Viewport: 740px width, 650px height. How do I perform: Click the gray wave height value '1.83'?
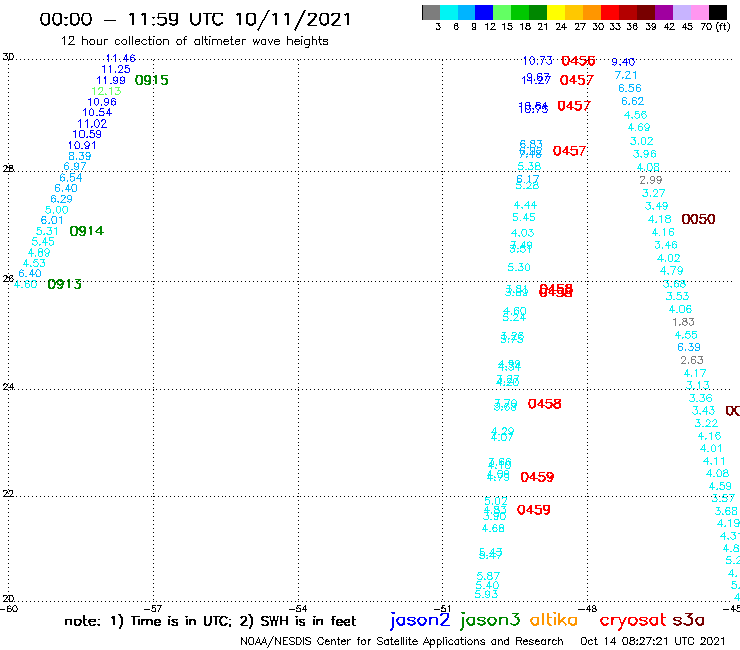683,322
